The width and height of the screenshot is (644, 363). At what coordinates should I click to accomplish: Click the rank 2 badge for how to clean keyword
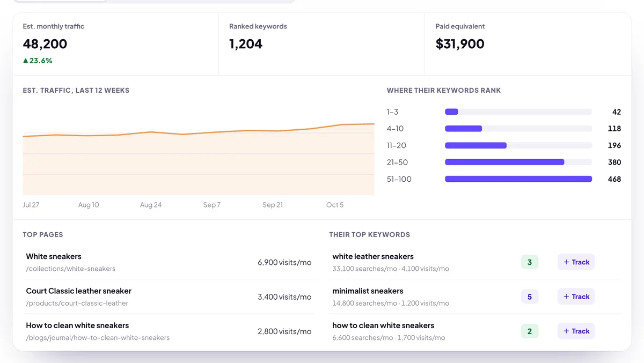(530, 331)
